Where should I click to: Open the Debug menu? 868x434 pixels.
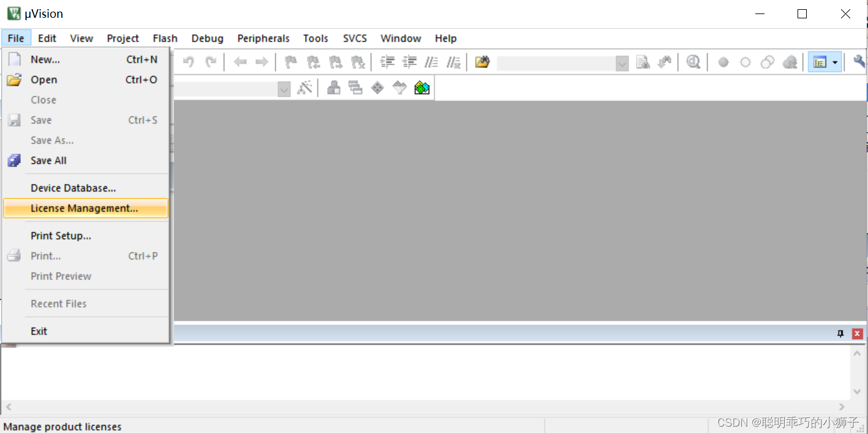click(x=208, y=38)
